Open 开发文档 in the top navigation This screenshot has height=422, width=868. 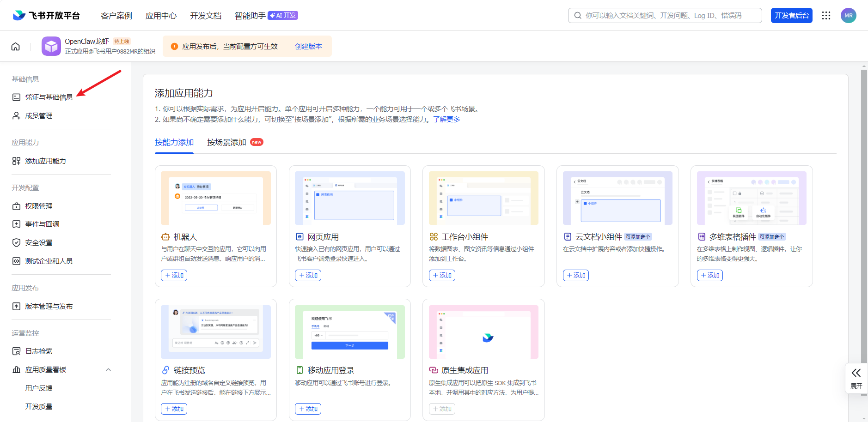click(206, 16)
